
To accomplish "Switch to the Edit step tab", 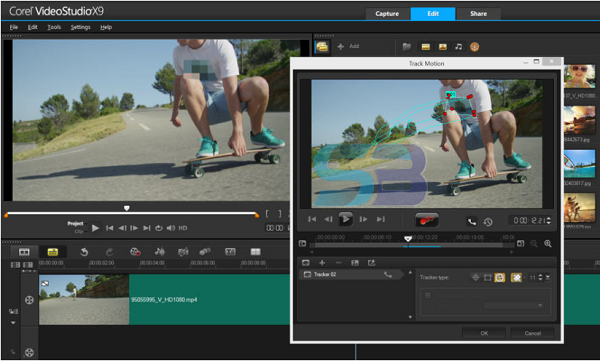I will point(433,14).
